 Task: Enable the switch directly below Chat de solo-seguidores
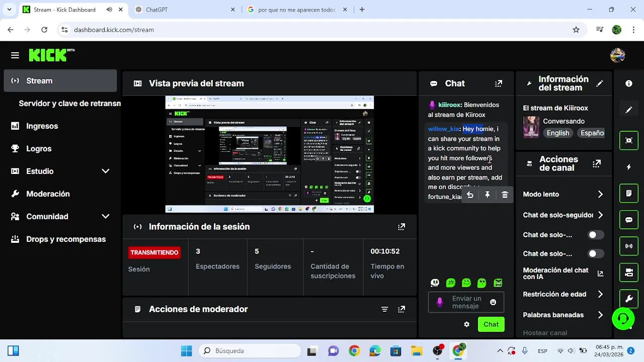(596, 235)
